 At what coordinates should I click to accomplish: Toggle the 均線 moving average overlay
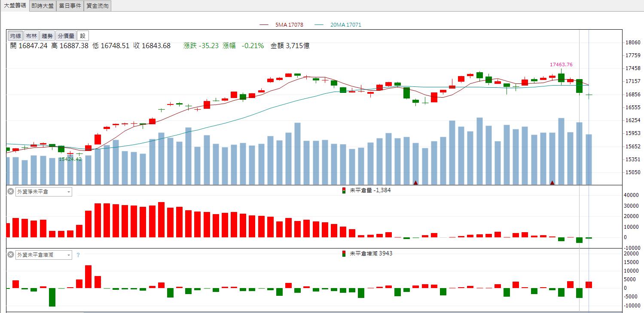[x=15, y=36]
